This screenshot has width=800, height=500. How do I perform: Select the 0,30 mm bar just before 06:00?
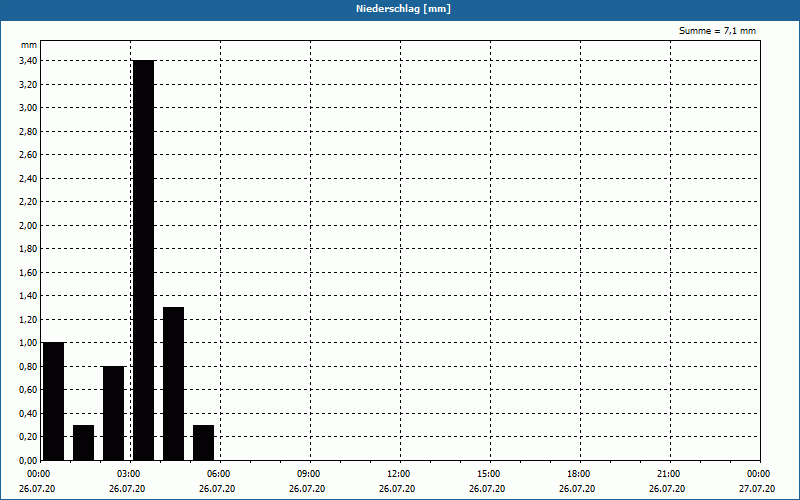204,442
